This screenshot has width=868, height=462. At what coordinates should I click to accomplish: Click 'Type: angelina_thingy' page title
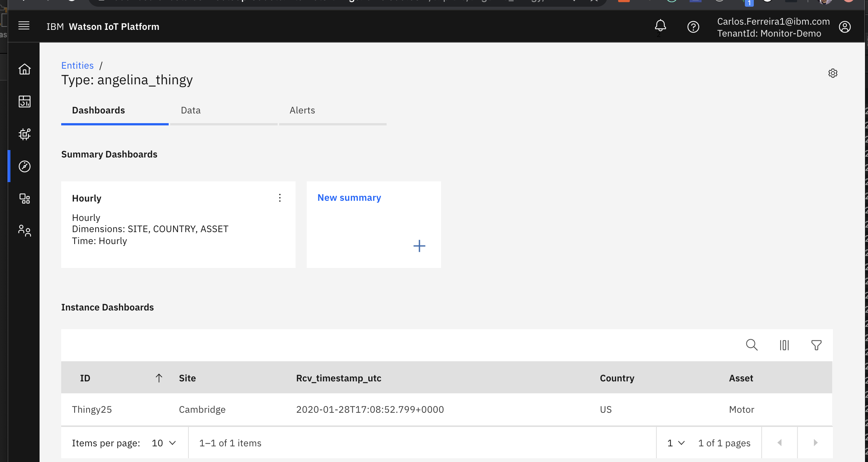click(127, 80)
